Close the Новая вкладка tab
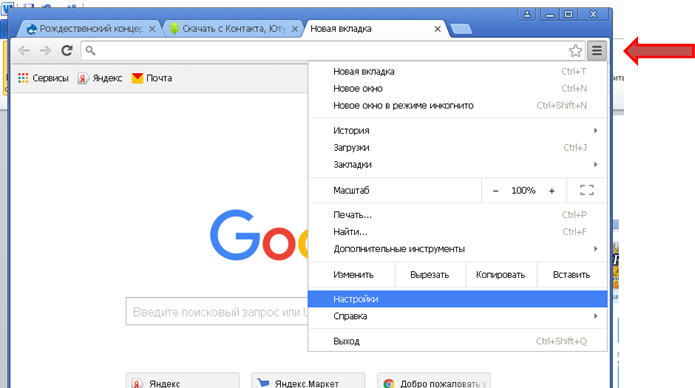Screen dimensions: 695x388 (x=437, y=29)
